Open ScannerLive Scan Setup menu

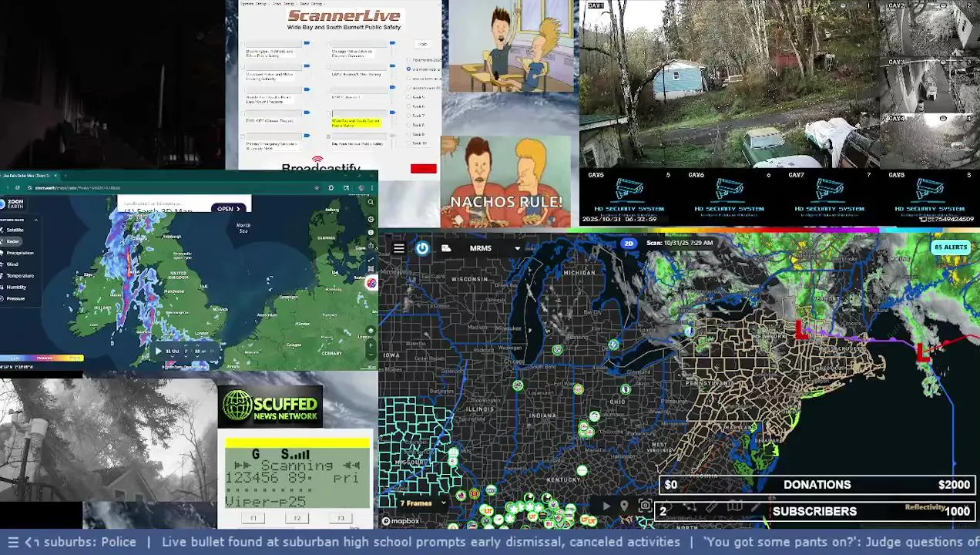click(284, 4)
